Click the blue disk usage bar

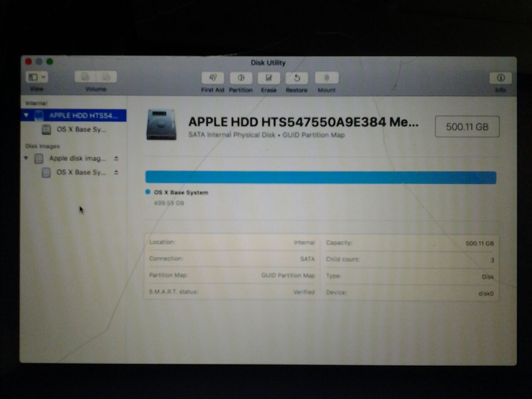(321, 177)
